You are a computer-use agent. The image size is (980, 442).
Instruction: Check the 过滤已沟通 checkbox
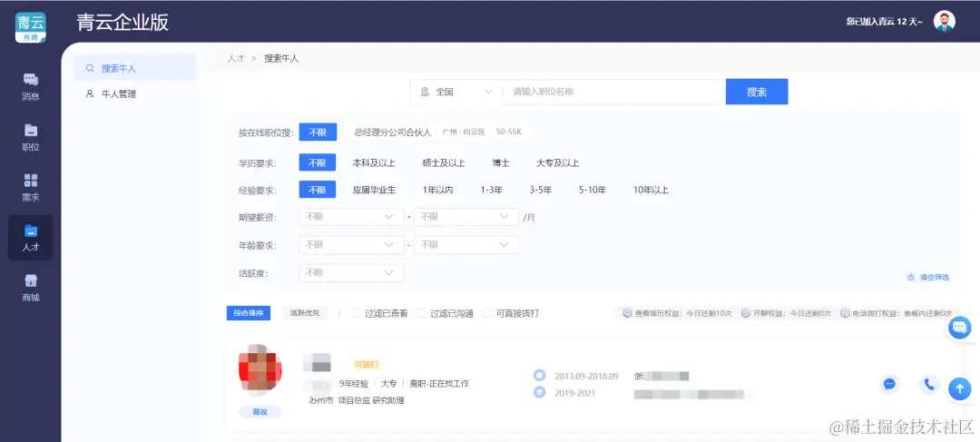(421, 313)
